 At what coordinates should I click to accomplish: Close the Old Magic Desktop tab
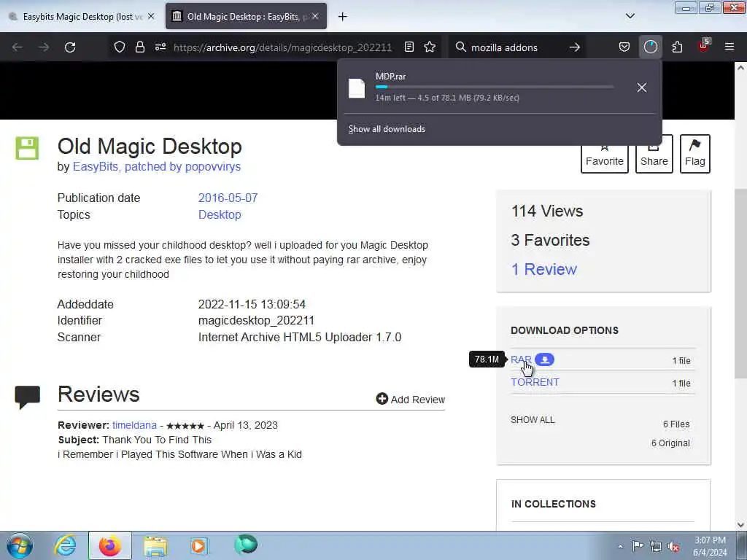click(315, 16)
